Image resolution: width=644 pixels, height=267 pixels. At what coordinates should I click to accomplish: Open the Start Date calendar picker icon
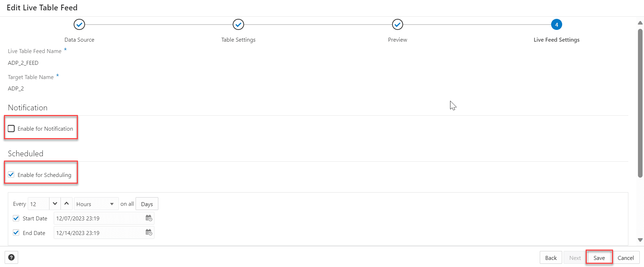click(149, 218)
